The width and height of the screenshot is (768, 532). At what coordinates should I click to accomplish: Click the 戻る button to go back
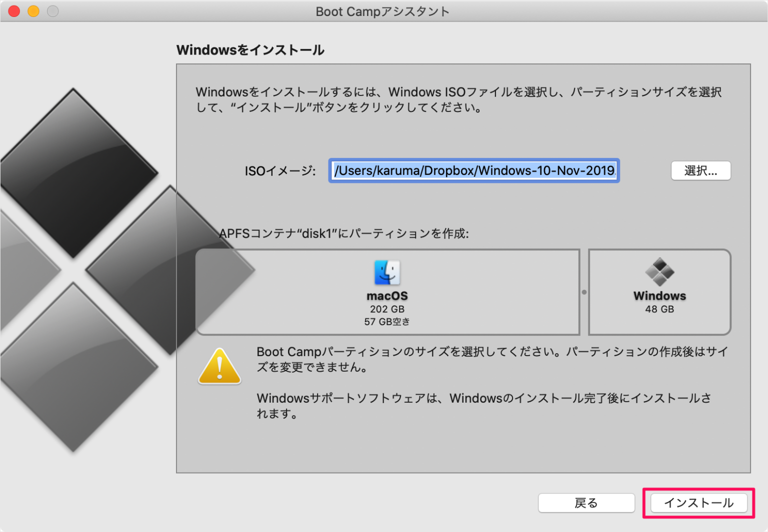click(586, 503)
